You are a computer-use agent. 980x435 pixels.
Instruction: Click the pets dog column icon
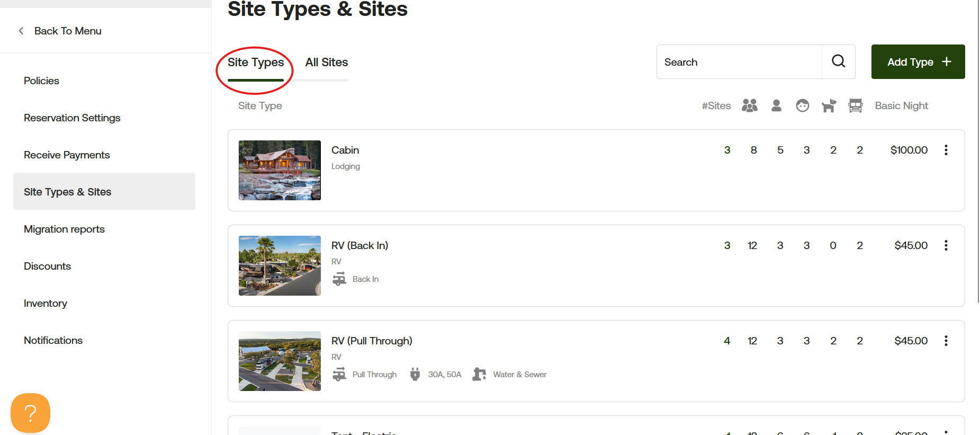(x=829, y=105)
